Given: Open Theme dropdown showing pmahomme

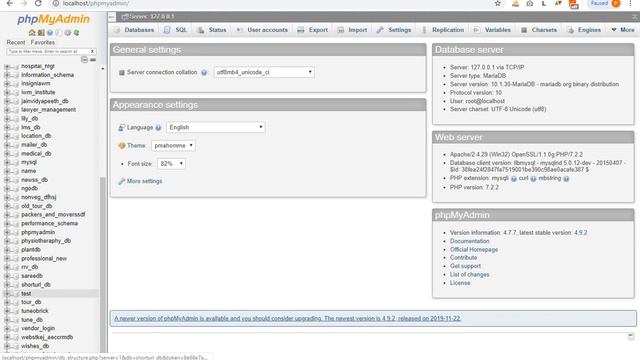Looking at the screenshot, I should pyautogui.click(x=173, y=145).
